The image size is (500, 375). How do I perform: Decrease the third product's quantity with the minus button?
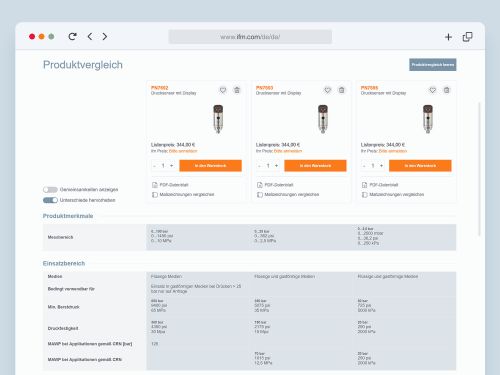click(364, 166)
